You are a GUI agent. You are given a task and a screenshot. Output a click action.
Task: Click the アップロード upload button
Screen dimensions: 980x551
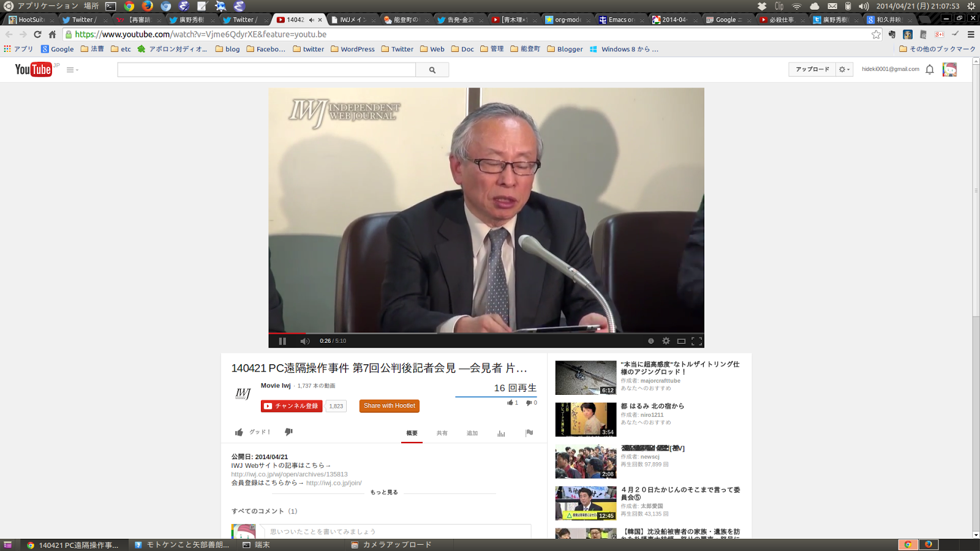(x=812, y=69)
